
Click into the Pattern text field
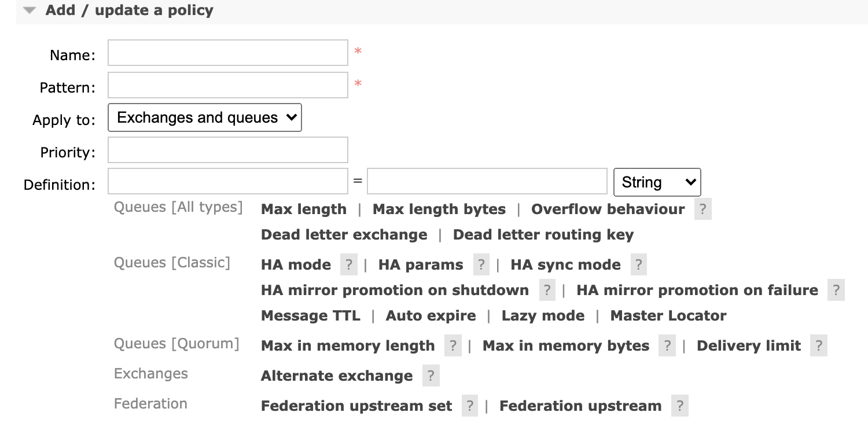(x=228, y=86)
